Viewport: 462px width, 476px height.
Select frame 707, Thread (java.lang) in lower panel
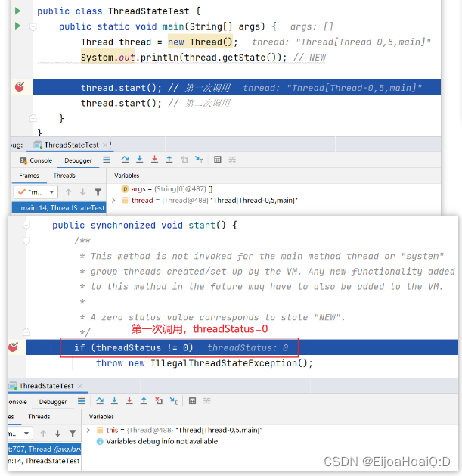(x=45, y=449)
